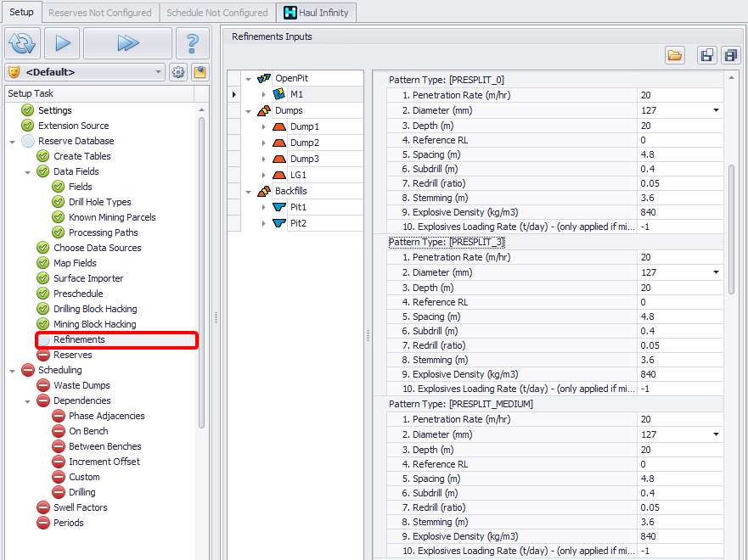Click the gear icon beside the Default dropdown
This screenshot has width=748, height=560.
(x=178, y=72)
